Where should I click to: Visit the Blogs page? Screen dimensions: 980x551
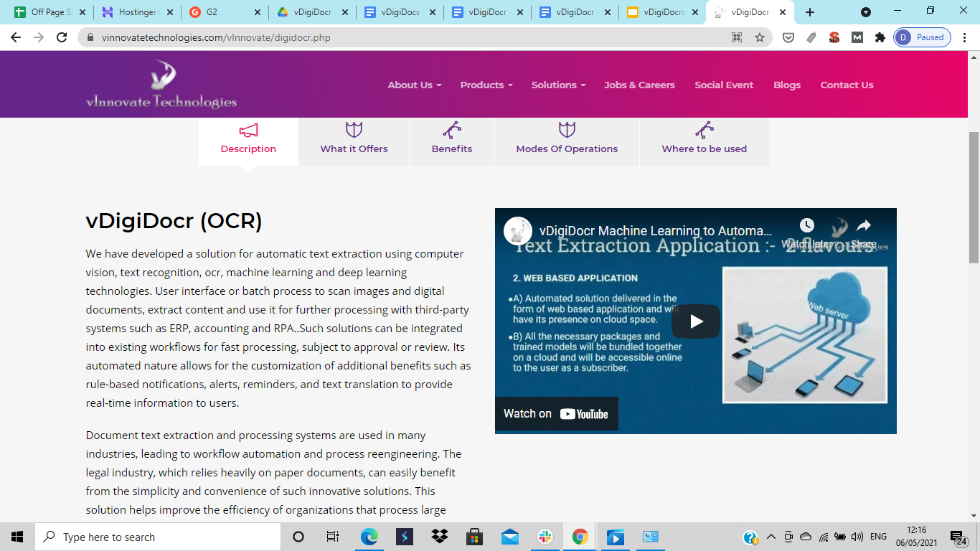[787, 85]
